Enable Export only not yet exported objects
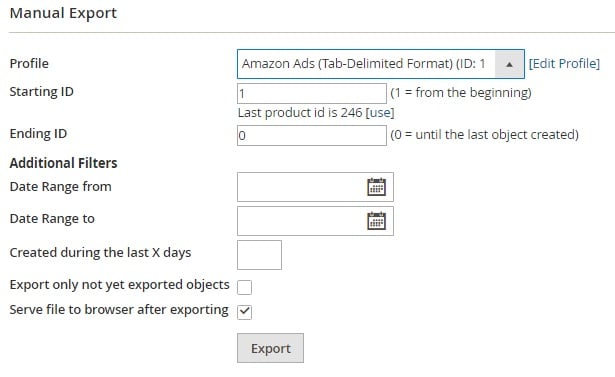This screenshot has height=377, width=615. click(244, 287)
